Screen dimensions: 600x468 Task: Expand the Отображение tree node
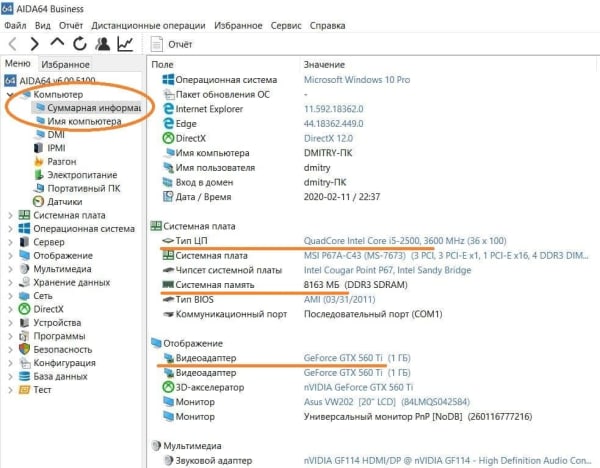pos(10,256)
